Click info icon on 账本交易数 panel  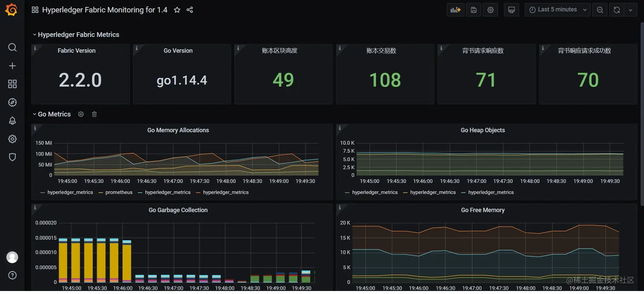tap(339, 48)
